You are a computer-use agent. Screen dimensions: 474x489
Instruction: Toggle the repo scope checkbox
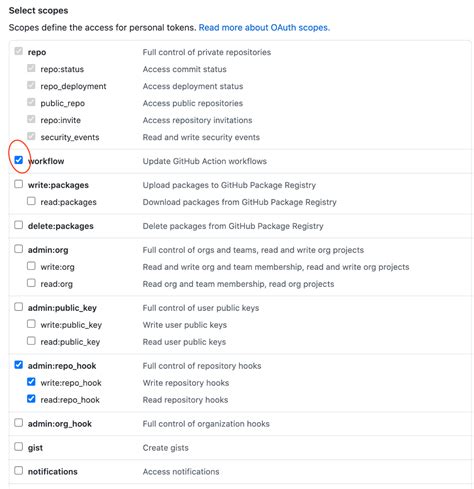(x=19, y=51)
